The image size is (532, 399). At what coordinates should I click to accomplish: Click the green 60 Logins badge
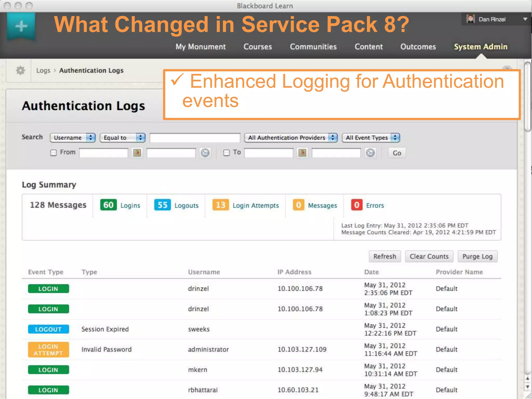tap(108, 205)
